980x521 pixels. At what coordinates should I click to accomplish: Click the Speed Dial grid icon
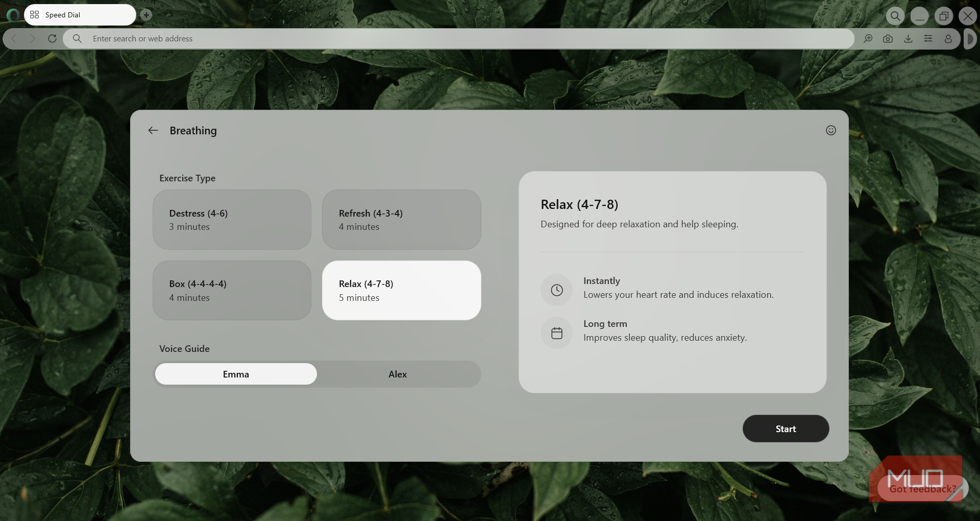coord(35,15)
